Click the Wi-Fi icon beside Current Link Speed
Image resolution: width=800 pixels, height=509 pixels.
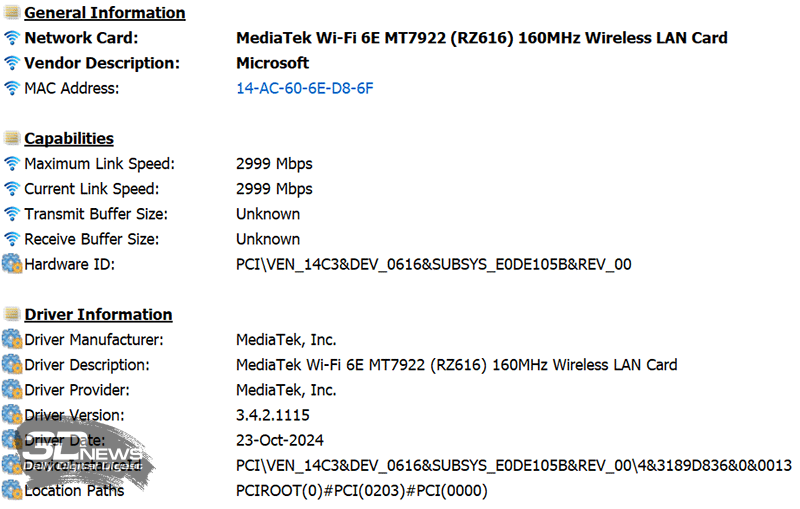tap(12, 189)
